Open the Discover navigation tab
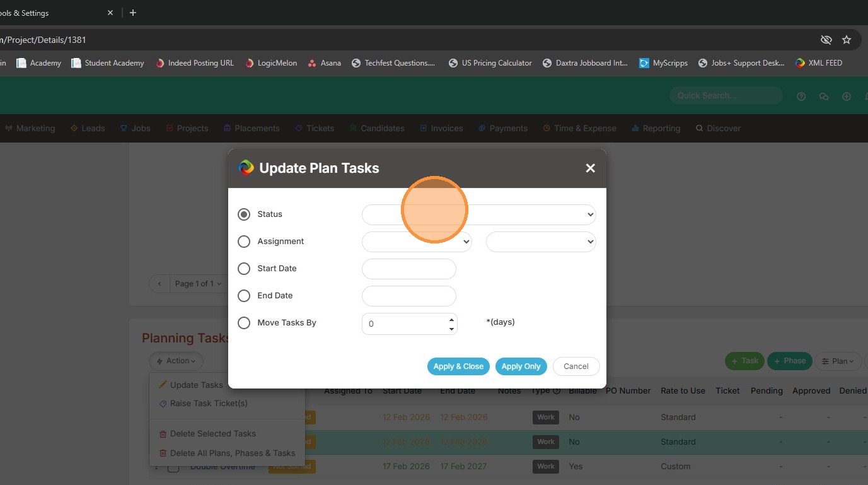The image size is (868, 485). pos(718,128)
